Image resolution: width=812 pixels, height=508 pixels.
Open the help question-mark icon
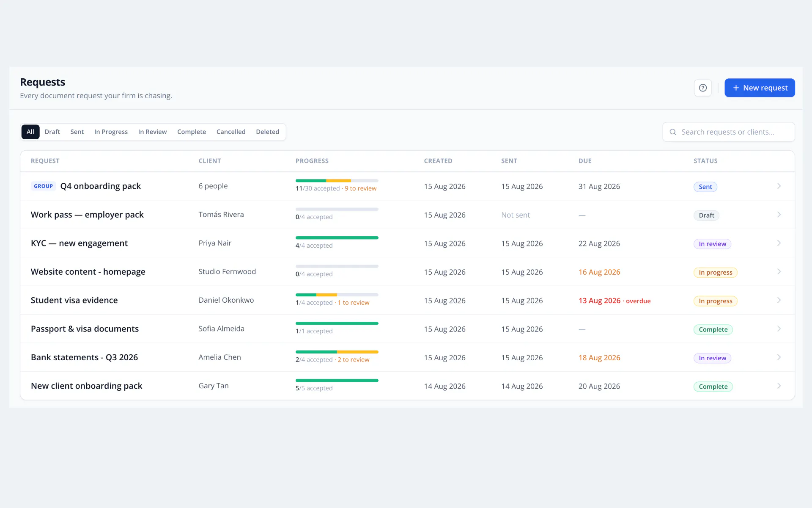pos(703,88)
